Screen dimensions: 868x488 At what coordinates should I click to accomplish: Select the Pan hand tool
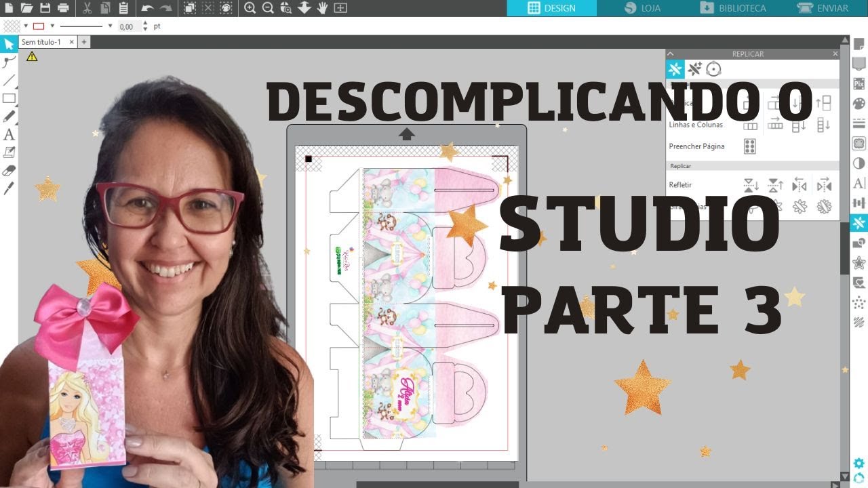coord(322,8)
